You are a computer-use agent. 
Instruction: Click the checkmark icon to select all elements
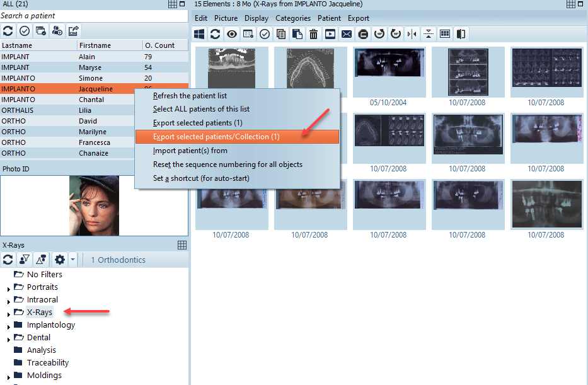click(x=265, y=33)
